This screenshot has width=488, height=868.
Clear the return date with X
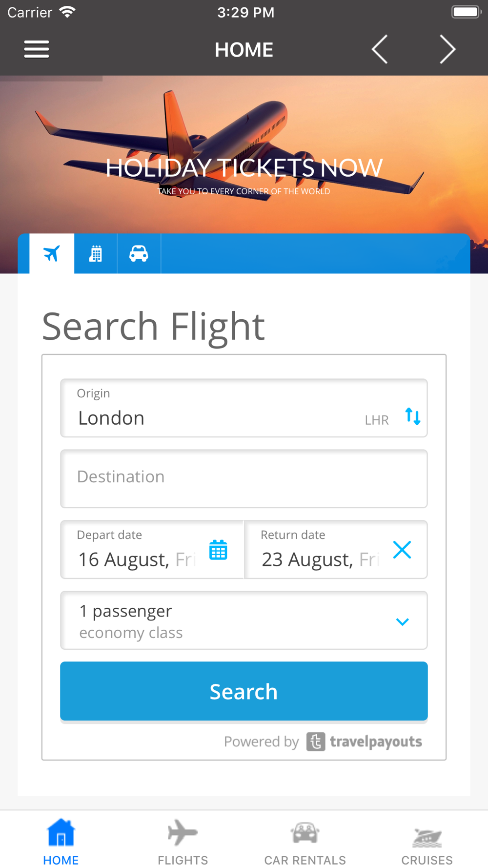tap(402, 550)
